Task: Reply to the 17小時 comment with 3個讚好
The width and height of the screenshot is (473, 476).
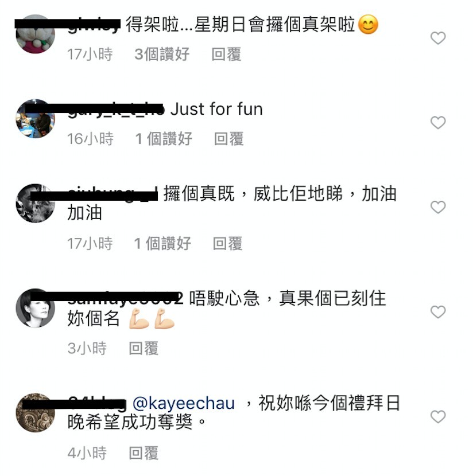Action: (226, 54)
